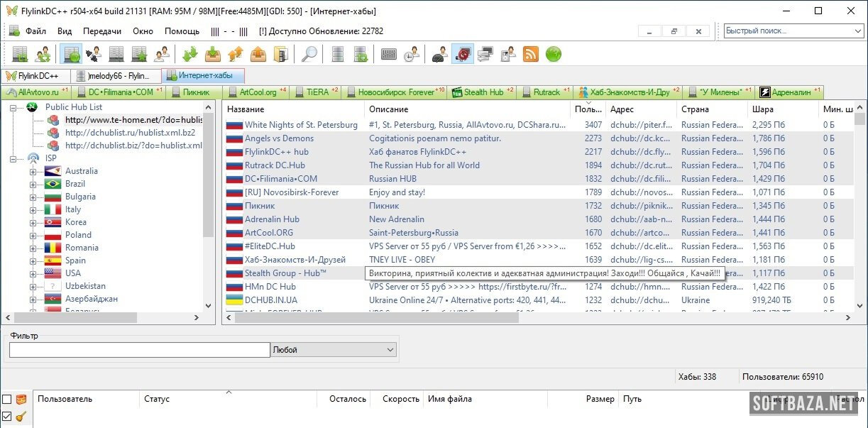Open the download queue green-arrows icon
Screen dimensions: 868x428
[x=189, y=54]
